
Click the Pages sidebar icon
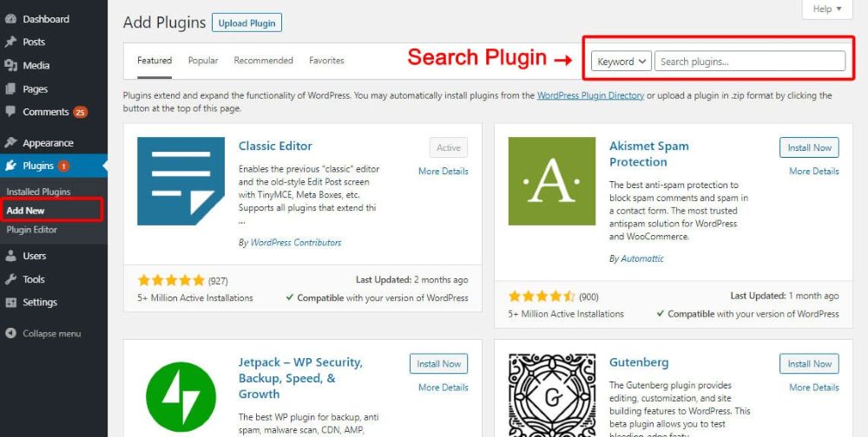10,89
